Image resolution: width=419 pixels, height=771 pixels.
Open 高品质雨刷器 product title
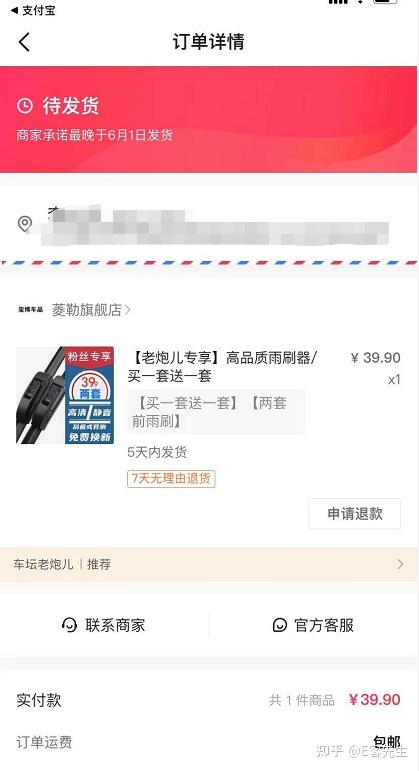point(223,366)
